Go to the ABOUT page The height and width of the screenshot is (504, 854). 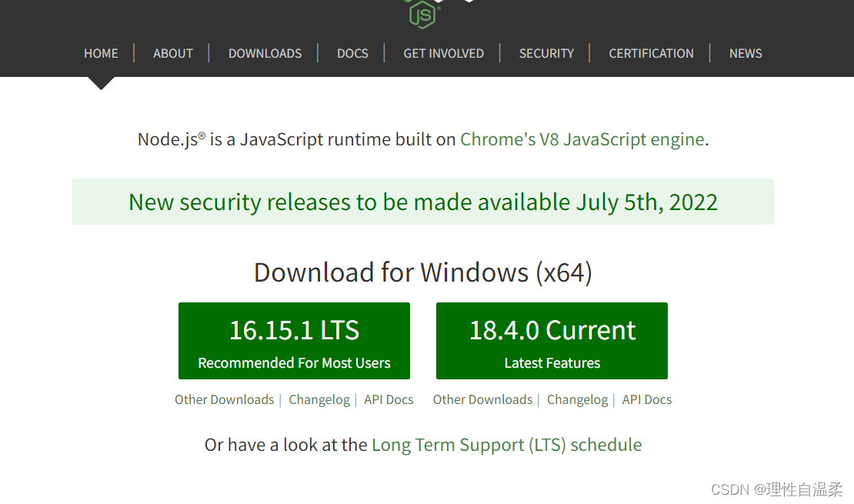pyautogui.click(x=172, y=53)
